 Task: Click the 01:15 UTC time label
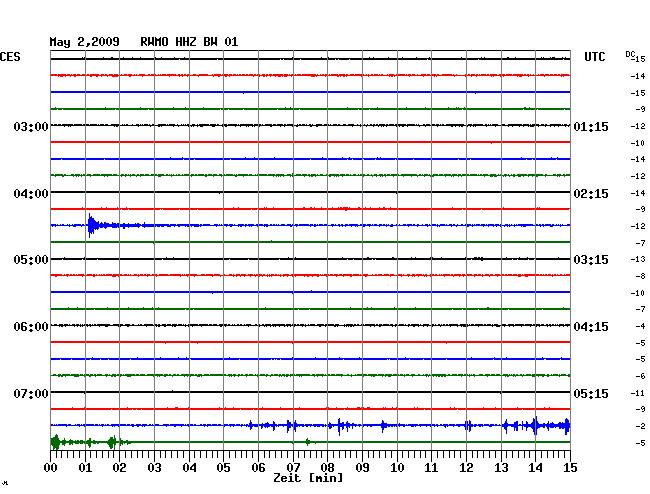(x=591, y=126)
